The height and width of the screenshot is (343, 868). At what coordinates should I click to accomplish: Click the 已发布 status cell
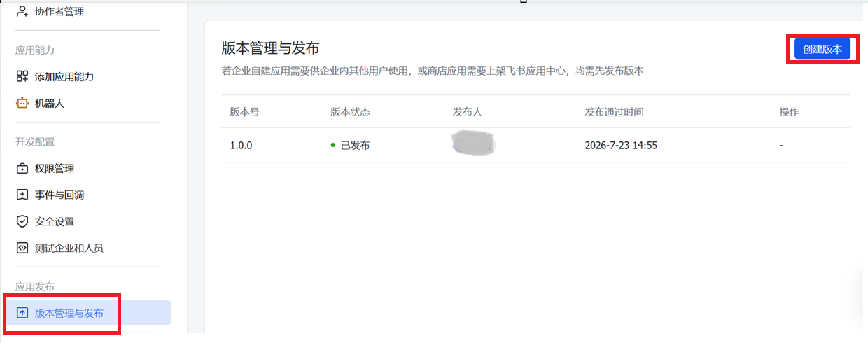point(350,146)
